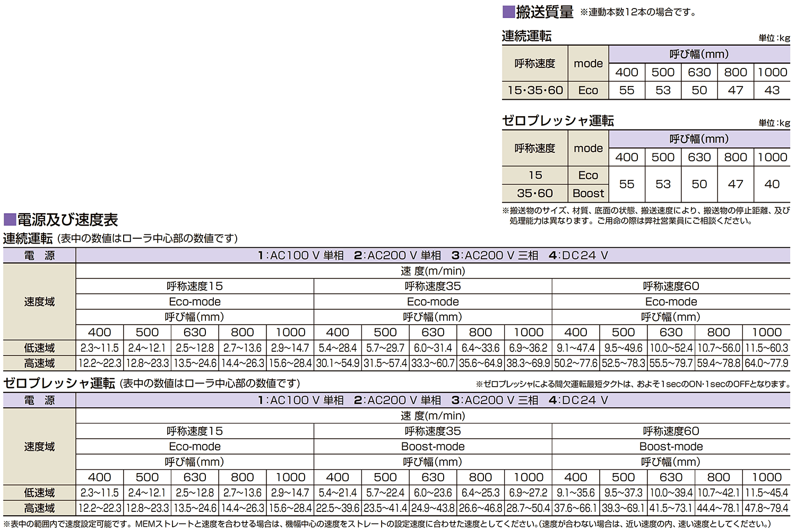
Task: Click the 59.4~78.8 cell
Action: pos(719,363)
